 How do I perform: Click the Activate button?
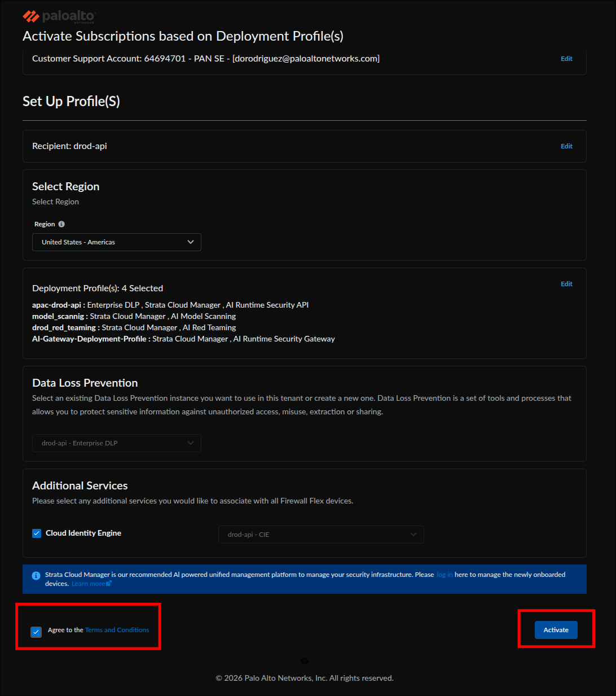556,630
